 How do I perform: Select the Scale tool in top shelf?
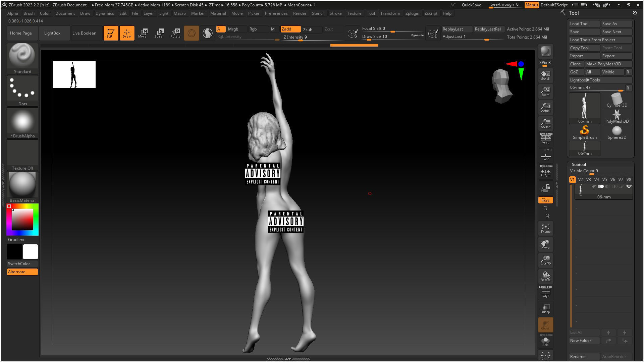[159, 33]
